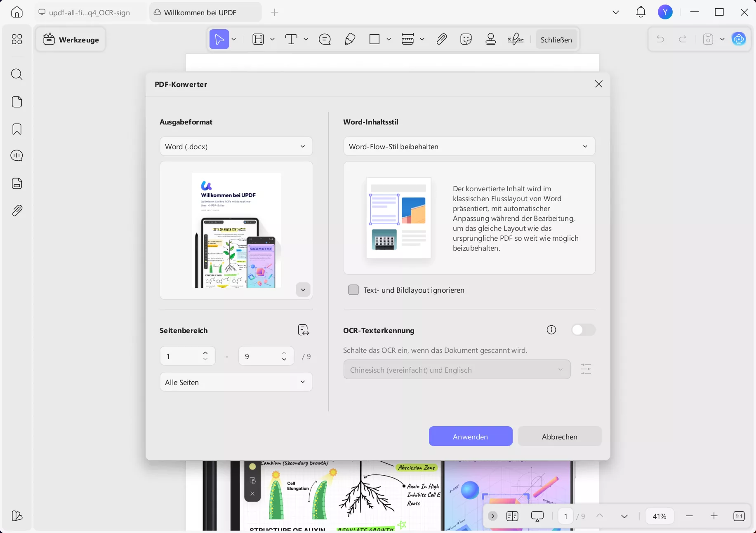This screenshot has height=533, width=756.
Task: Switch to two-page reading view
Action: [512, 516]
